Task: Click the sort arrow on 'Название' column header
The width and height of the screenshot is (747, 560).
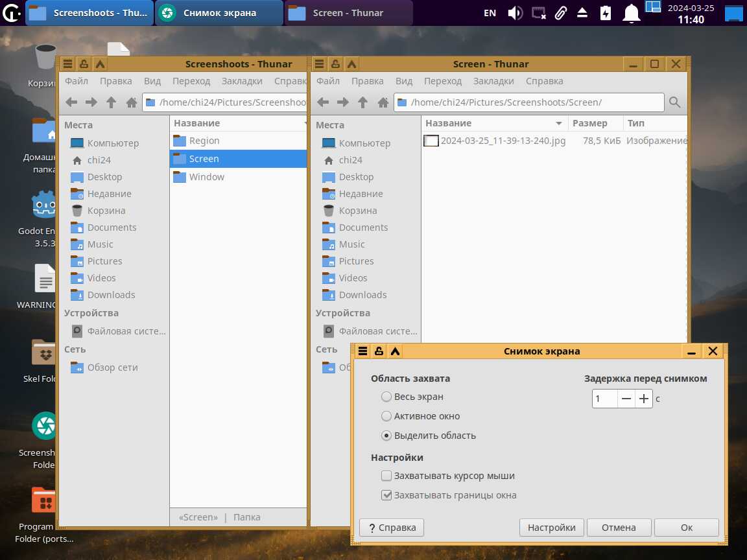Action: point(559,123)
